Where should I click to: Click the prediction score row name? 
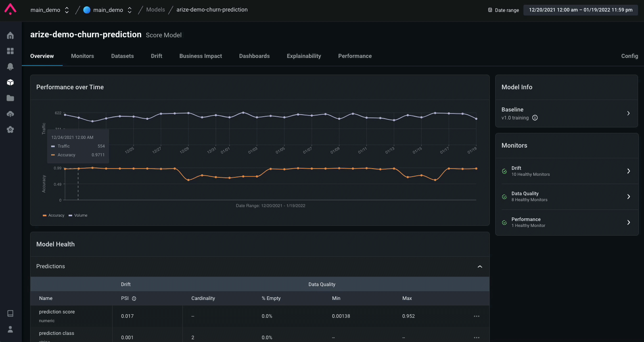(57, 312)
